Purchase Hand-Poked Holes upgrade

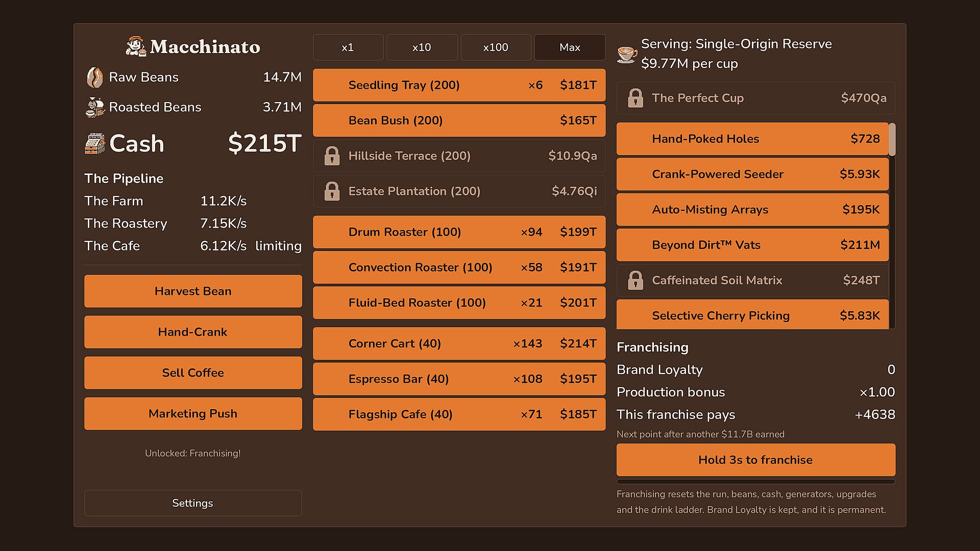(x=752, y=139)
